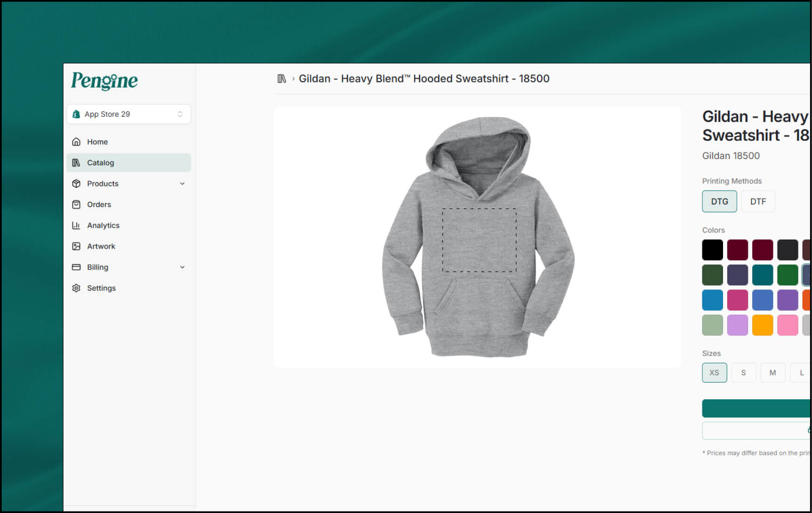812x513 pixels.
Task: Click the Shopify store icon
Action: pos(76,114)
